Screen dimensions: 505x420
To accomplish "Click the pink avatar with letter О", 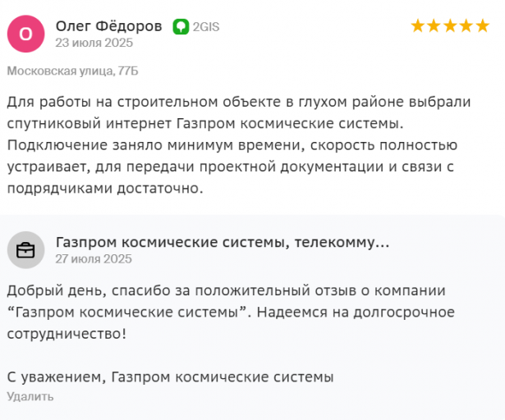I will pyautogui.click(x=25, y=34).
